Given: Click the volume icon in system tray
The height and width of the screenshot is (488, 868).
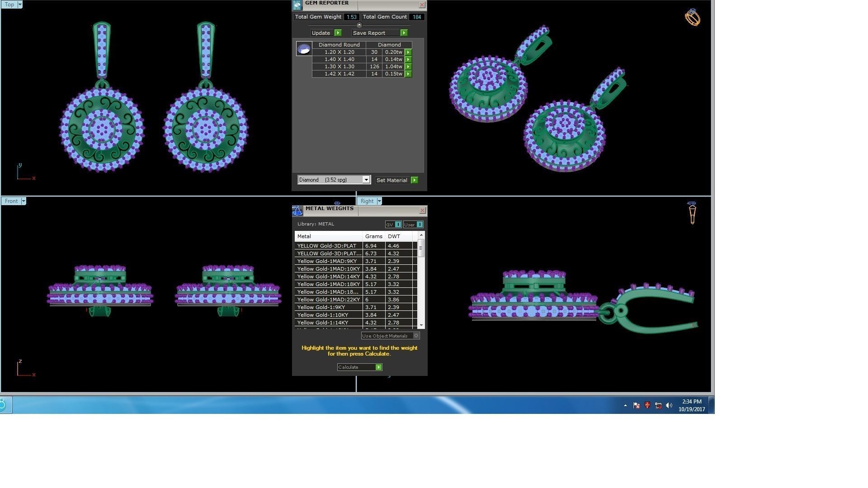Looking at the screenshot, I should pos(669,406).
